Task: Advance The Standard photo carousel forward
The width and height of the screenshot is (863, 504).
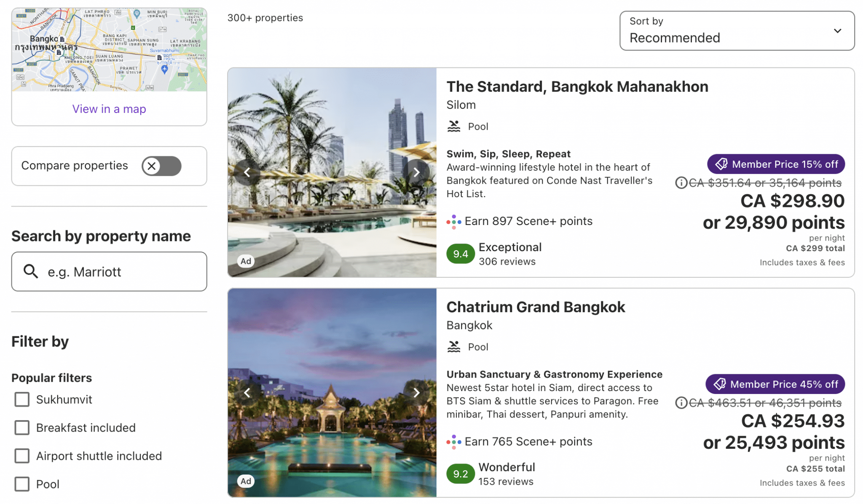Action: pyautogui.click(x=416, y=172)
